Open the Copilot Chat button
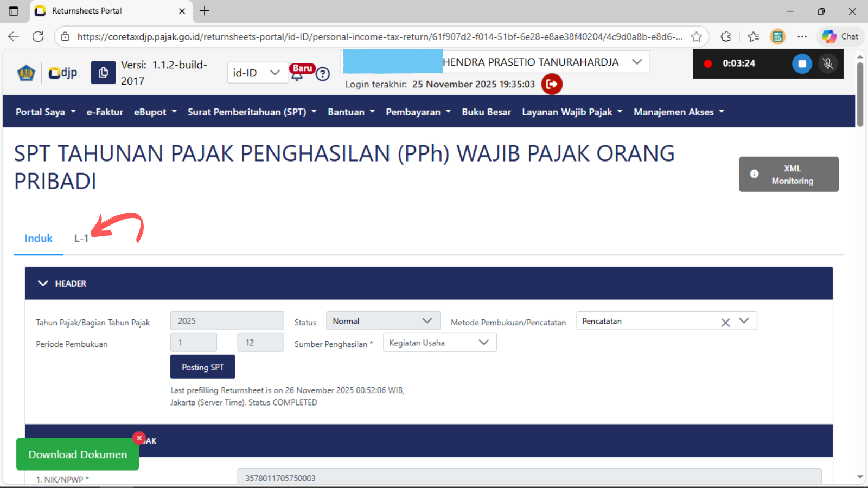The width and height of the screenshot is (868, 488). coord(840,37)
